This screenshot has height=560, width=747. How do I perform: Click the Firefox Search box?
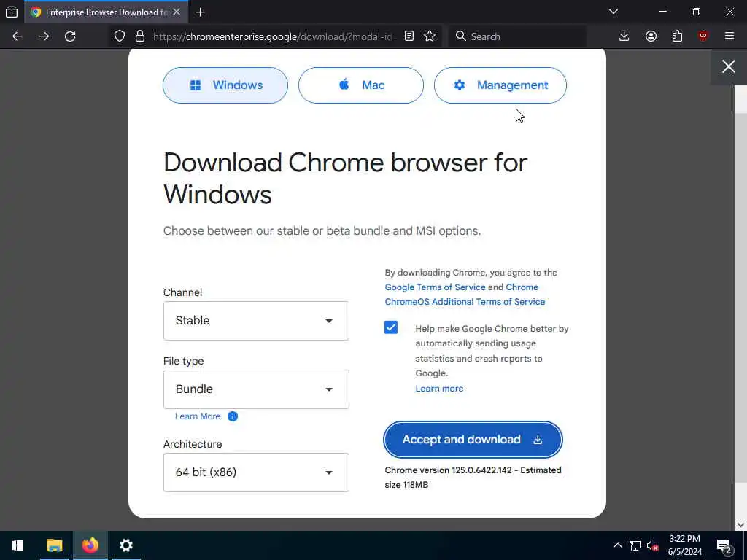[x=517, y=36]
